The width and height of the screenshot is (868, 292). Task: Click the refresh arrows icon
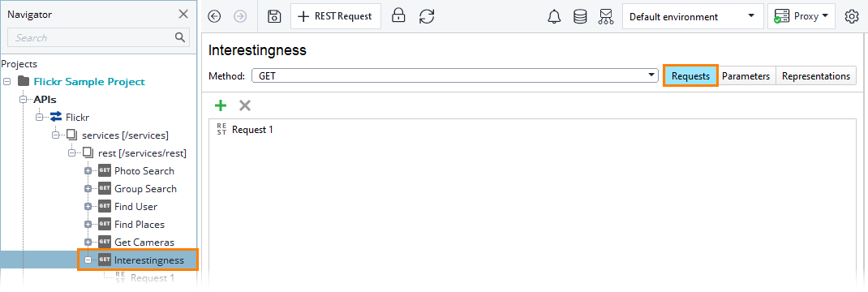click(426, 16)
